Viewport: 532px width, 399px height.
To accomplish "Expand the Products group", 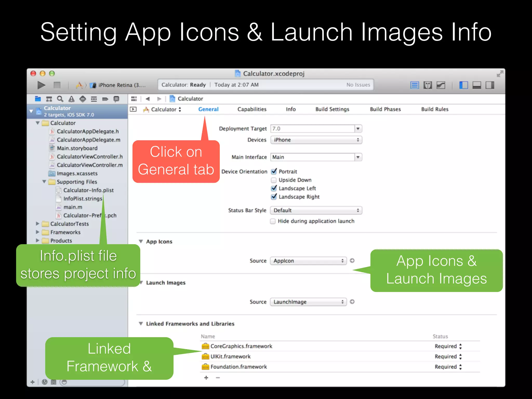I will [37, 240].
